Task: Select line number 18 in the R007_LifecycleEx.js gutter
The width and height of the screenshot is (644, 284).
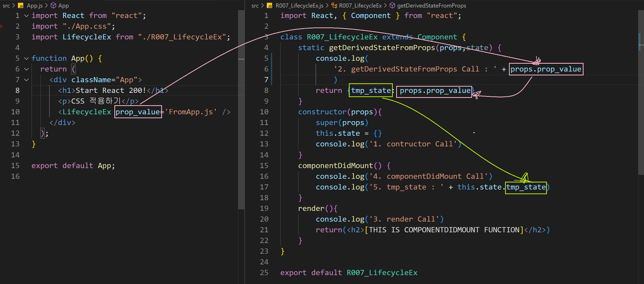Action: (264, 198)
